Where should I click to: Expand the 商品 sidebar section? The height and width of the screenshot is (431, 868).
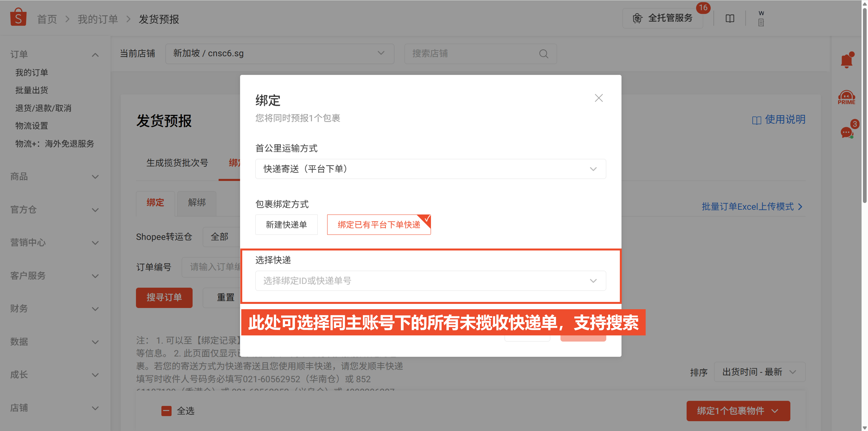click(x=95, y=177)
